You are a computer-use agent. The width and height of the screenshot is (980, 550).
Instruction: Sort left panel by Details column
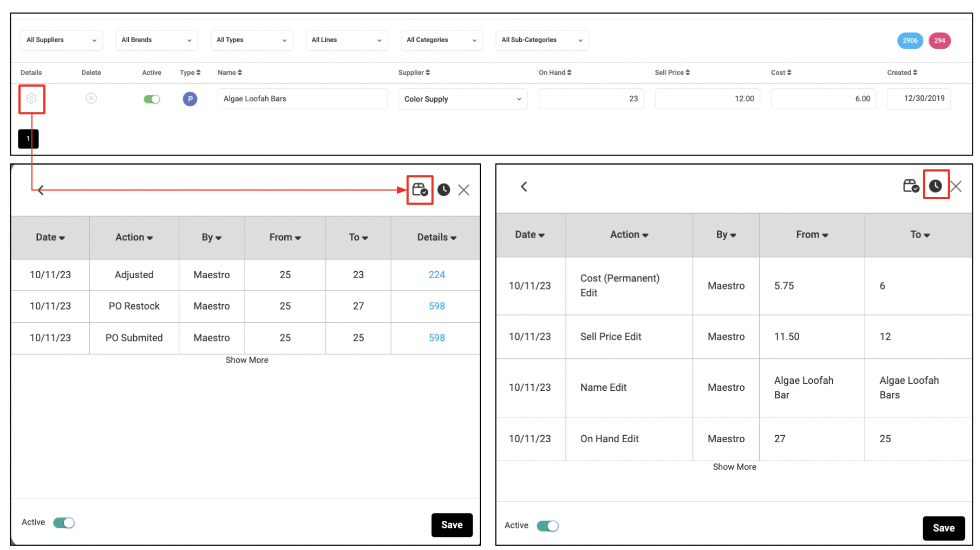coord(436,238)
